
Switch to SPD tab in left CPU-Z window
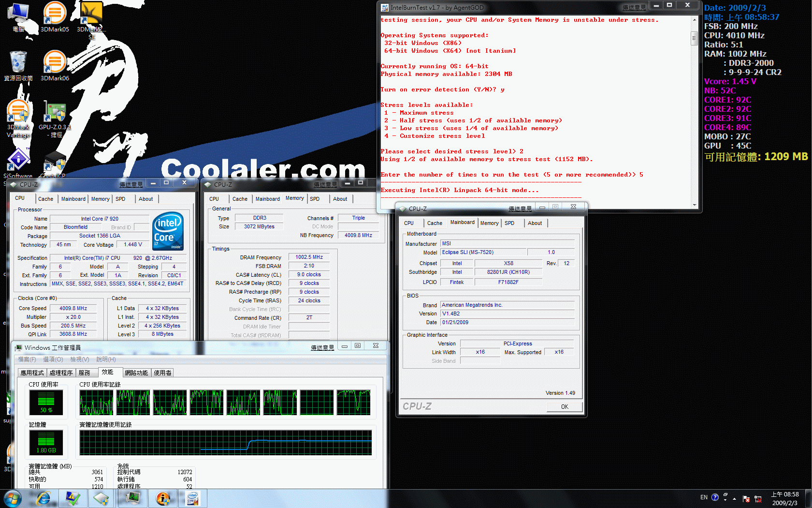point(120,199)
